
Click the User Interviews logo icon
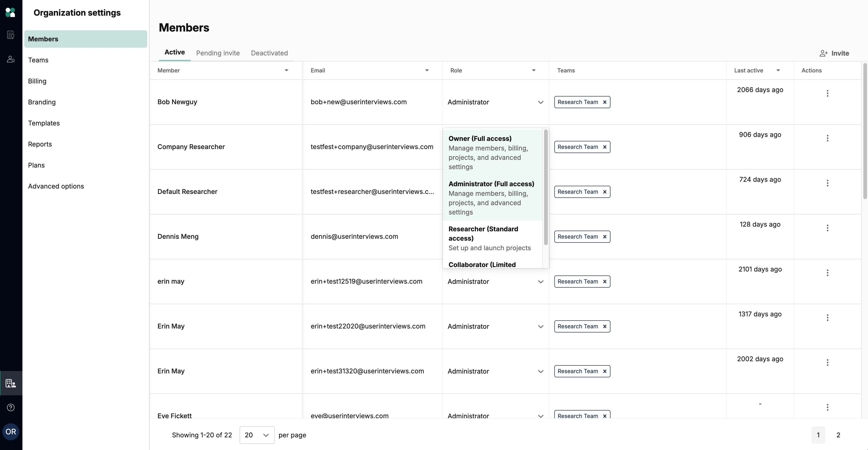[11, 12]
